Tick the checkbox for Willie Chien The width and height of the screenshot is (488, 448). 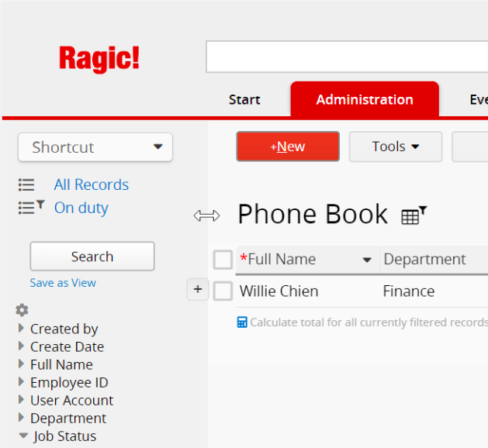pos(223,291)
